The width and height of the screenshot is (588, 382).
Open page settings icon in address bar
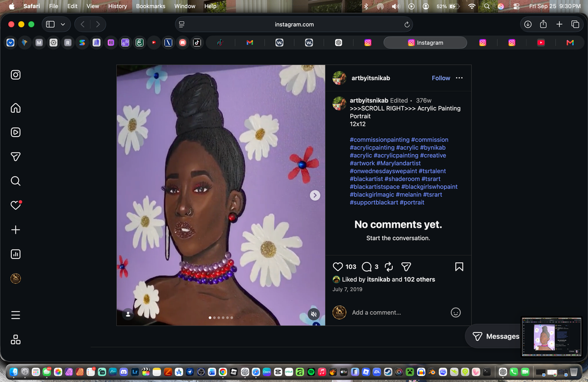(182, 24)
